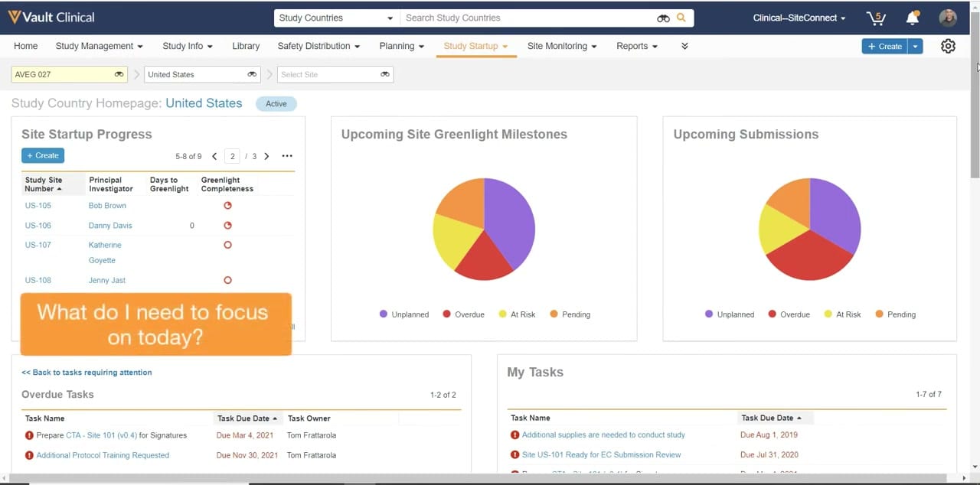
Task: Open the Study Countries search scope dropdown
Action: click(335, 18)
